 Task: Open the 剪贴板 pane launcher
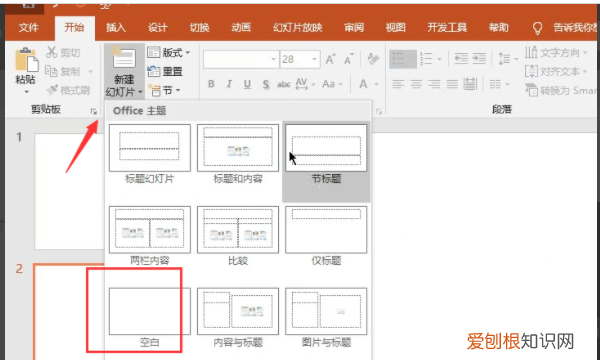coord(93,111)
